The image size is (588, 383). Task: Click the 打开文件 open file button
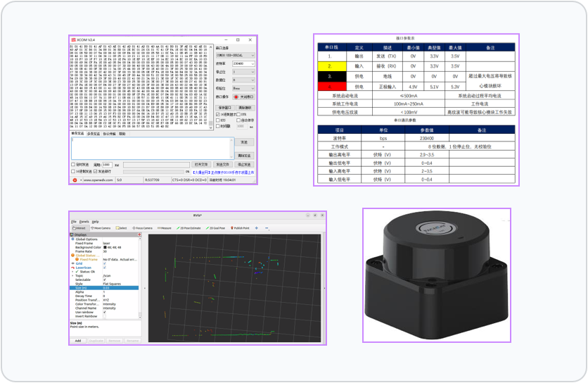[x=202, y=163]
